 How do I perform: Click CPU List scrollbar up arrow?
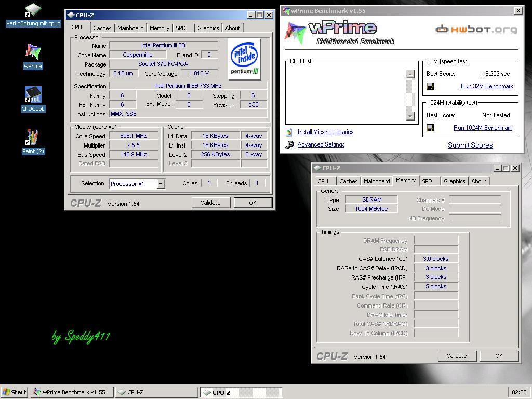[410, 74]
